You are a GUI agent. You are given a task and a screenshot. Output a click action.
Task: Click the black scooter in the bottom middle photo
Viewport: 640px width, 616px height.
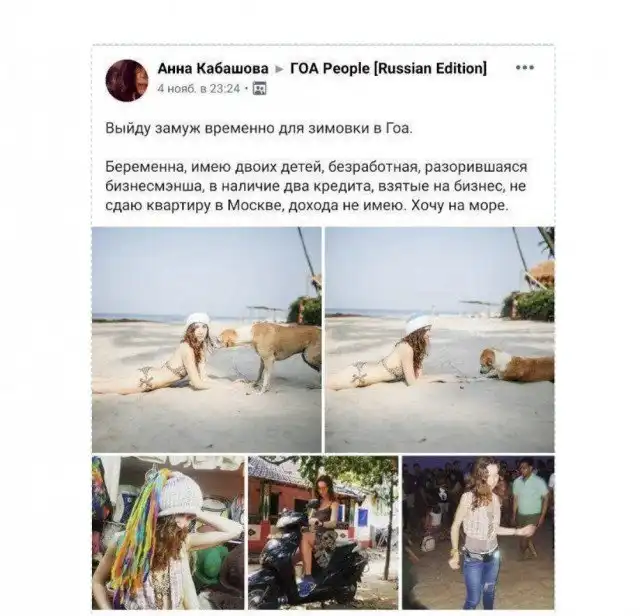click(302, 565)
